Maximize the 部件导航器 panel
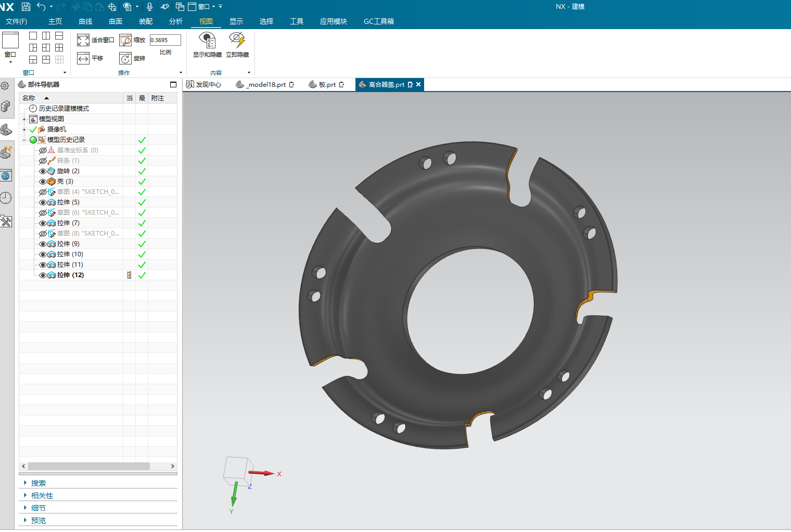This screenshot has width=791, height=532. [173, 85]
